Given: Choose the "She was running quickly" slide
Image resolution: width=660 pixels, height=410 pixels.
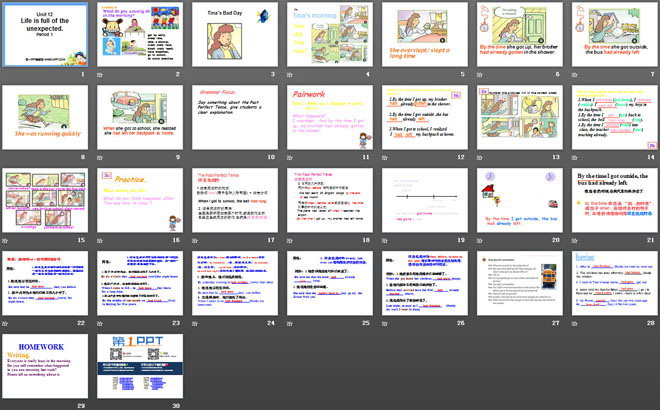Looking at the screenshot, I should coord(46,117).
